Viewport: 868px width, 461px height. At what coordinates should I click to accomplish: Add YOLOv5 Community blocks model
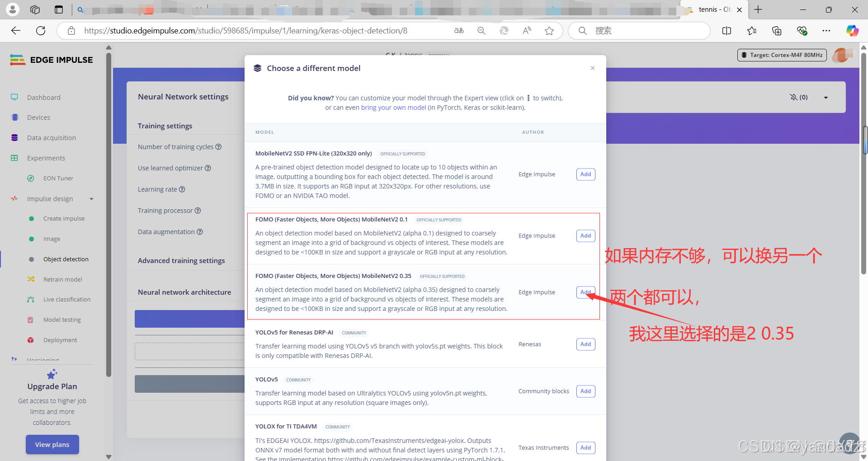[x=585, y=391]
